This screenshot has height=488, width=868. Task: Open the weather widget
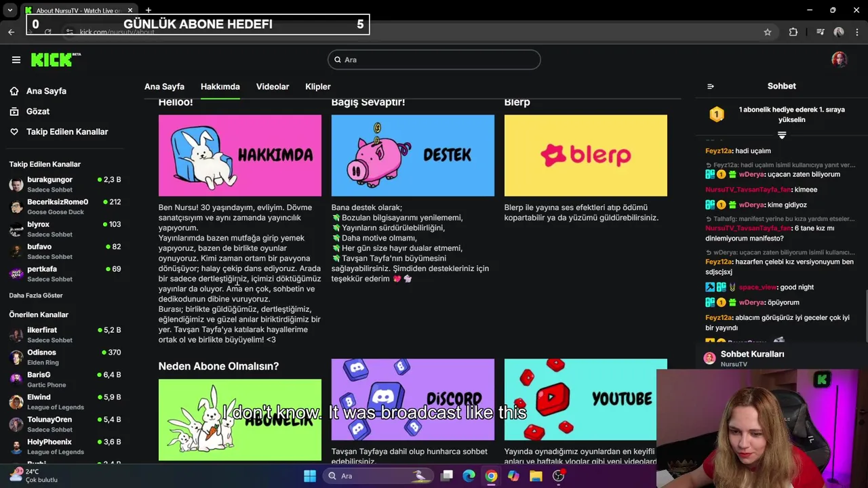[x=33, y=476]
